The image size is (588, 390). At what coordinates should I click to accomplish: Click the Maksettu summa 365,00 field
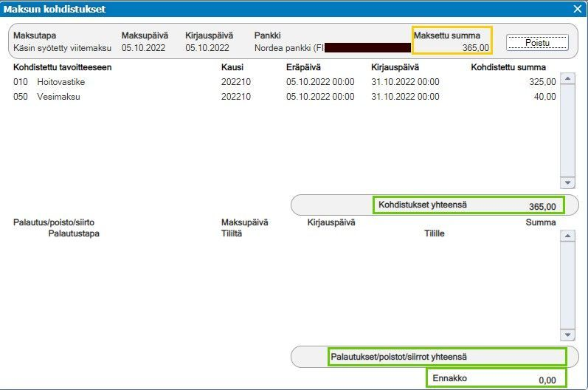452,41
